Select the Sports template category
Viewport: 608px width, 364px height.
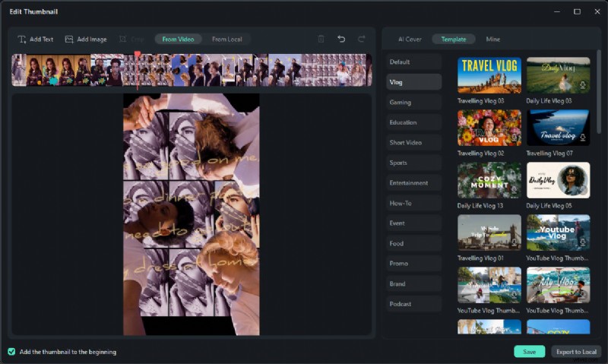(413, 163)
